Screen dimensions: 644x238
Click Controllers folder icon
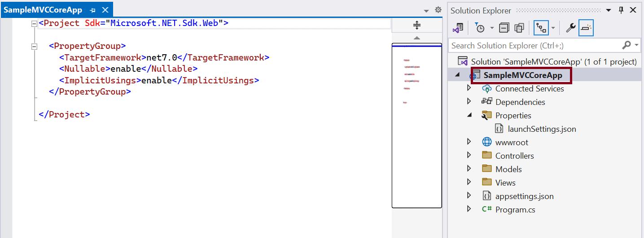click(486, 155)
